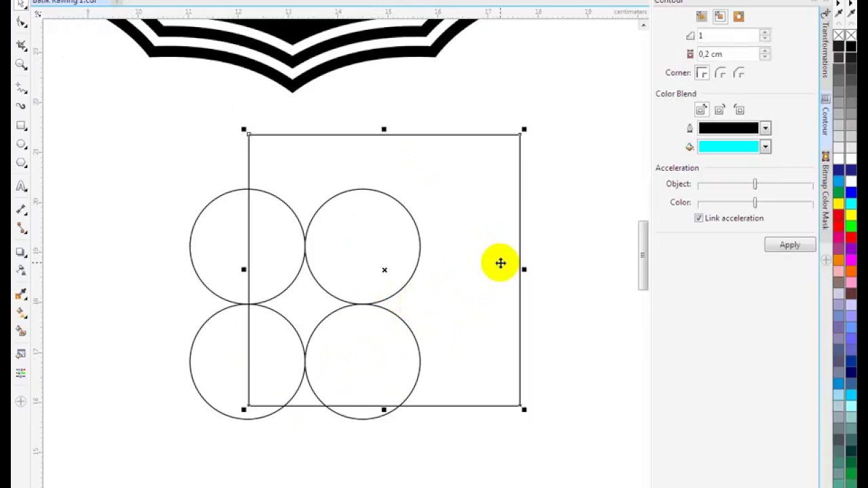Select linear contour color blend

(x=702, y=110)
